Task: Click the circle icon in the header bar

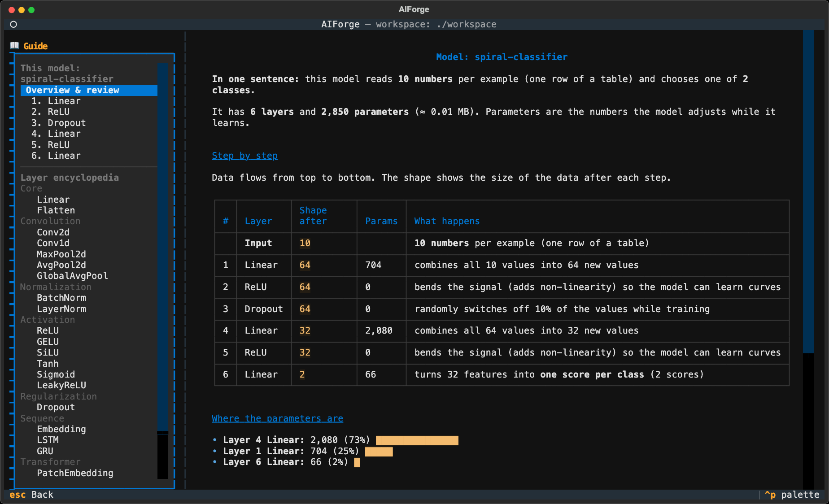Action: (13, 24)
